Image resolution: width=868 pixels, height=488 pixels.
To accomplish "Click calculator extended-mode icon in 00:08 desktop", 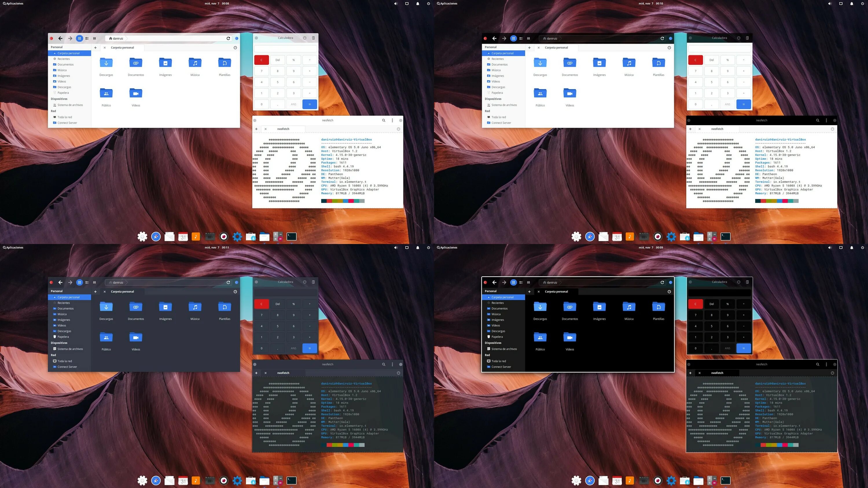I will click(313, 38).
